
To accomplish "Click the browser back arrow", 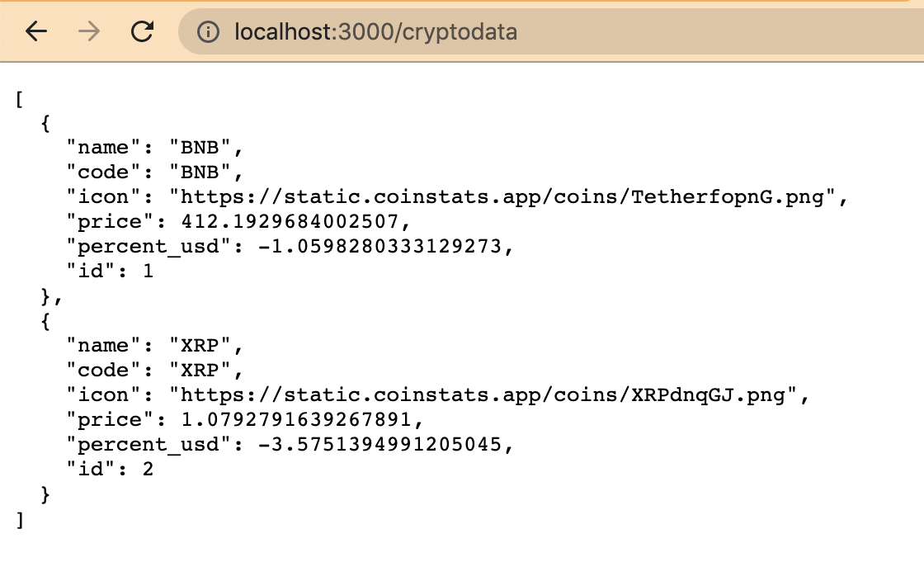I will pos(36,31).
